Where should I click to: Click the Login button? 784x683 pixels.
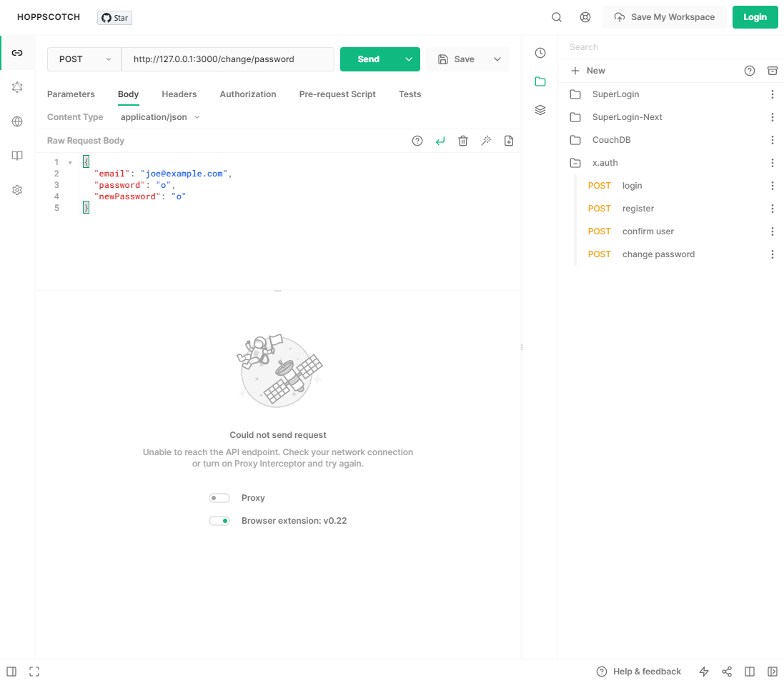(755, 17)
